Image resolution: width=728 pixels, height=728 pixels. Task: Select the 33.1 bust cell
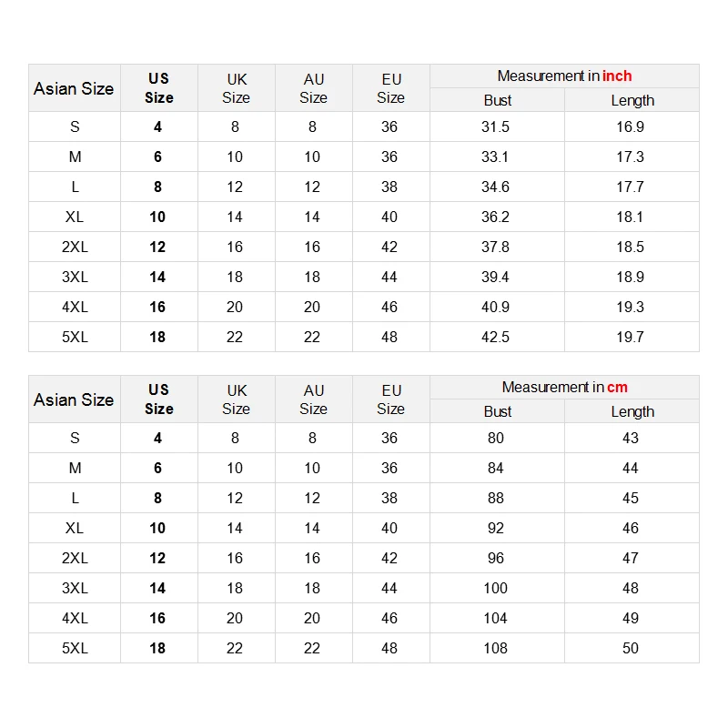click(495, 157)
